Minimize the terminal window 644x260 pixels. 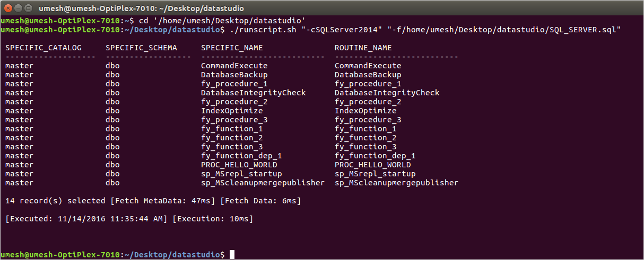coord(19,7)
